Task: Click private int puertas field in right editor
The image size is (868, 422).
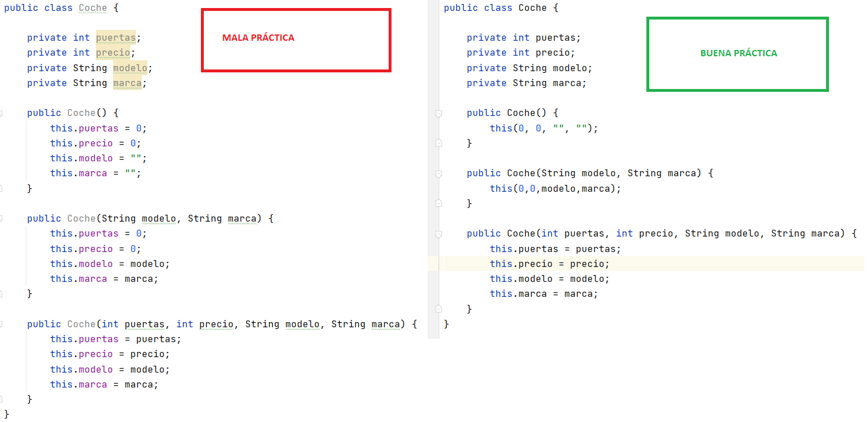Action: [x=524, y=37]
